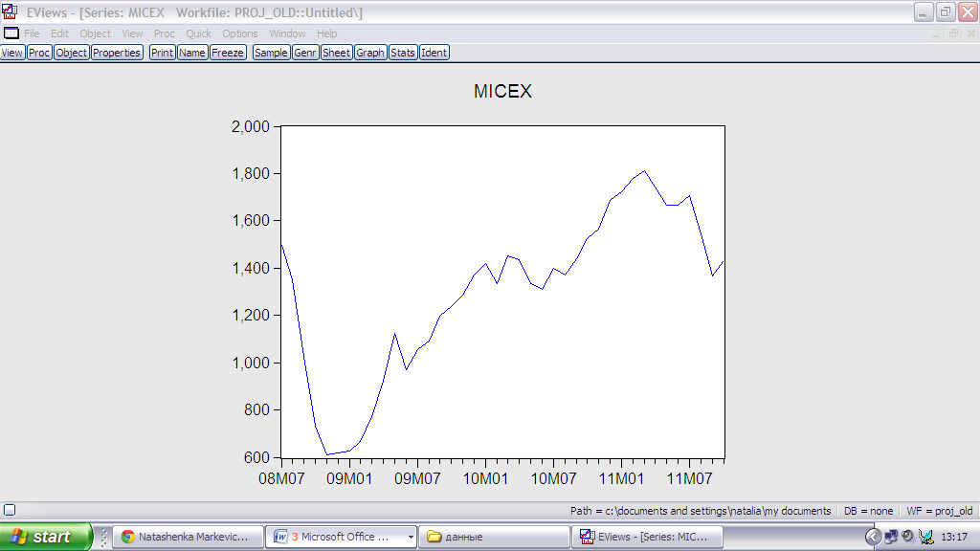Image resolution: width=980 pixels, height=551 pixels.
Task: Expand the Microsoft Office taskbar group arrow
Action: click(411, 537)
